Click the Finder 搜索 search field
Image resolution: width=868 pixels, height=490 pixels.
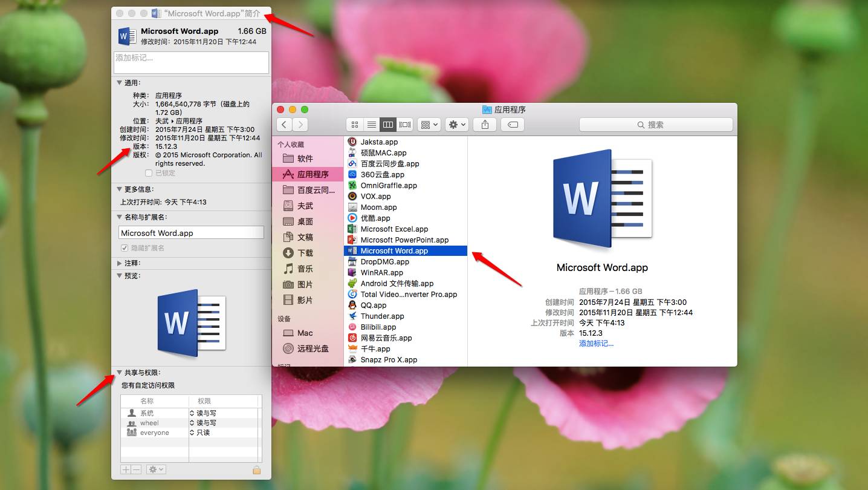[656, 125]
